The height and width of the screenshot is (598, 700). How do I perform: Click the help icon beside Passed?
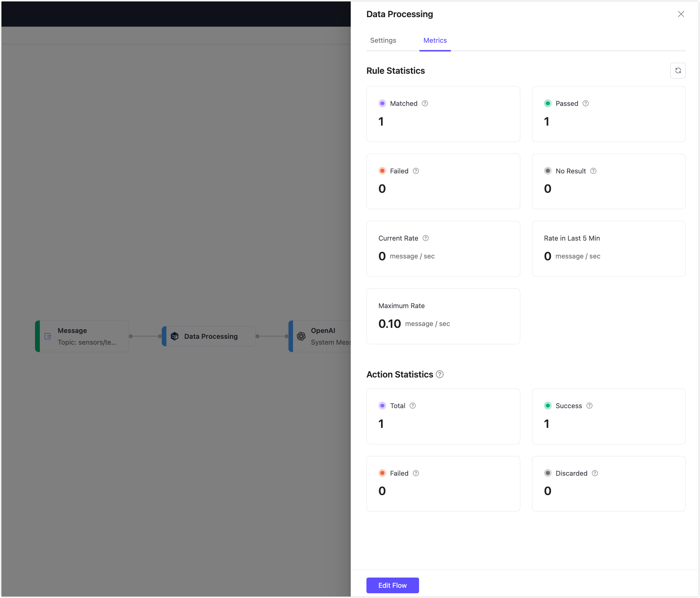585,103
